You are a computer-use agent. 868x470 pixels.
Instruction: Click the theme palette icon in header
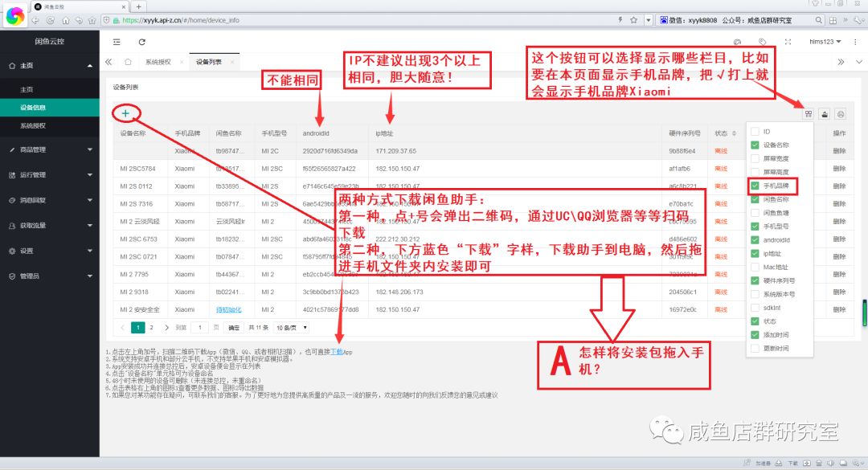[x=737, y=42]
